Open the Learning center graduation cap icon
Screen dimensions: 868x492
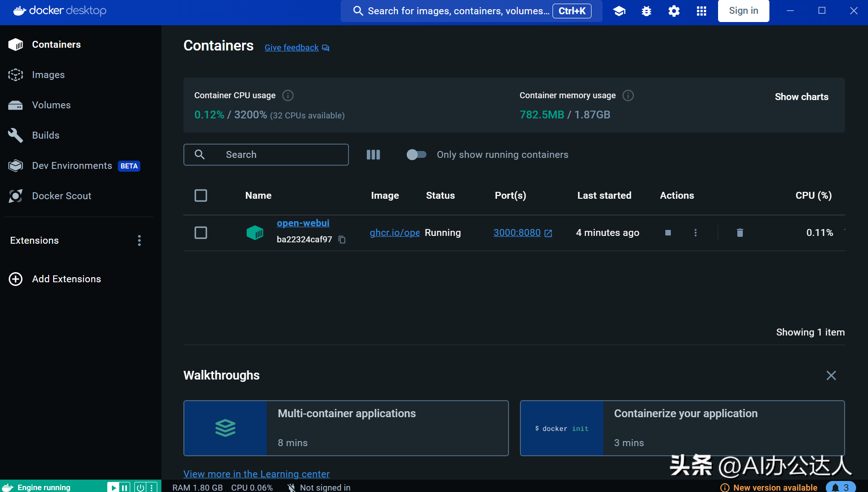619,11
